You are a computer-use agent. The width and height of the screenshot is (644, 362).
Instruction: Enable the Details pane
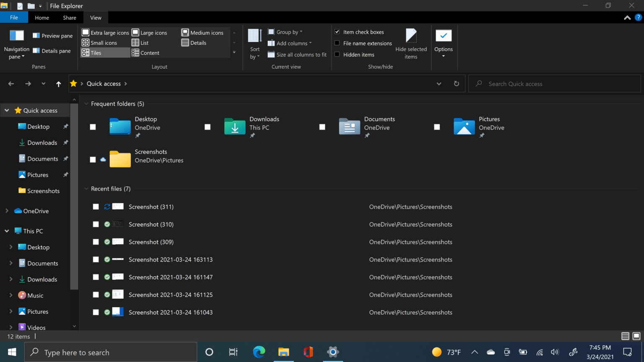click(52, 51)
